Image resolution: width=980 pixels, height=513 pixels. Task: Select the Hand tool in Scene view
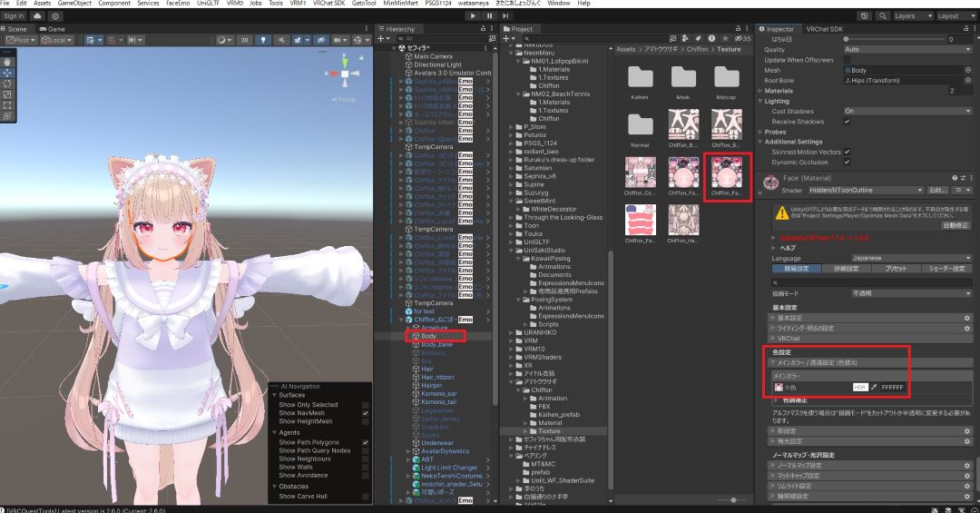[7, 62]
